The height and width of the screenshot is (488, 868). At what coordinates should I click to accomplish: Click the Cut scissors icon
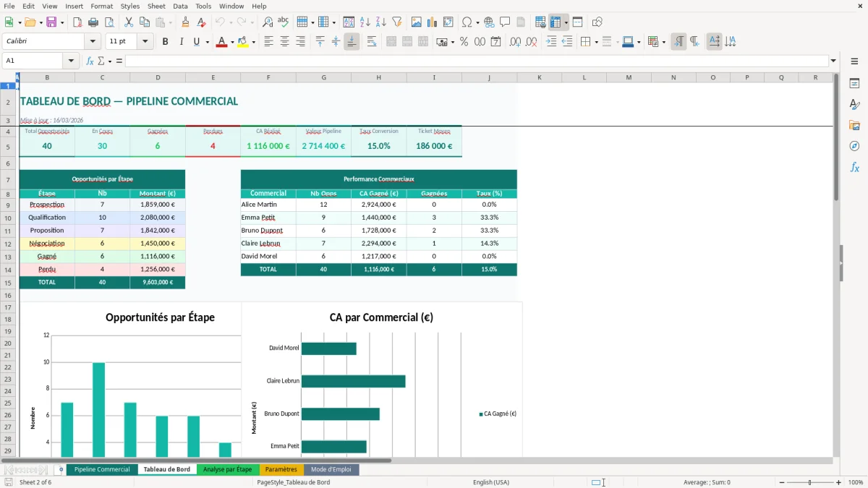tap(128, 22)
